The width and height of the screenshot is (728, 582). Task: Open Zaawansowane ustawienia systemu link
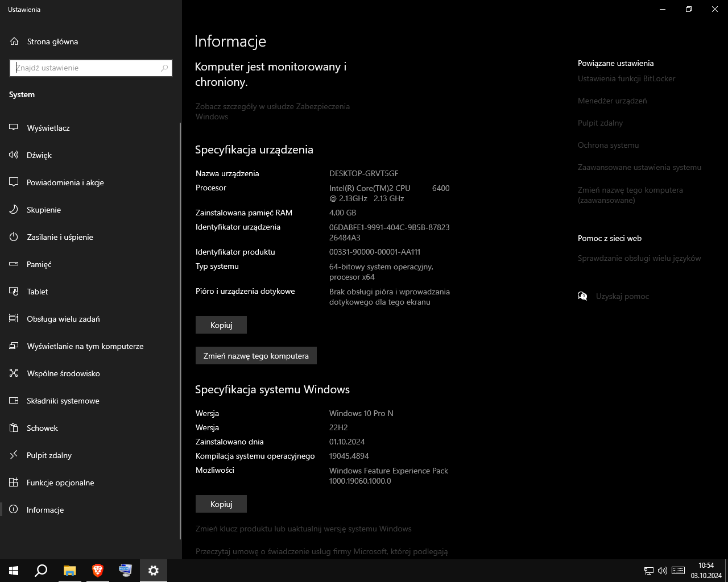[x=639, y=167]
